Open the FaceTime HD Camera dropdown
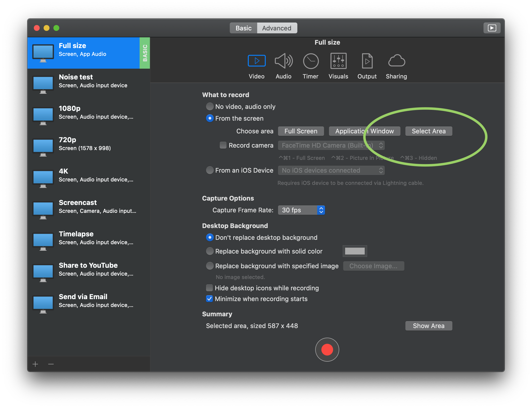This screenshot has height=408, width=532. tap(331, 145)
